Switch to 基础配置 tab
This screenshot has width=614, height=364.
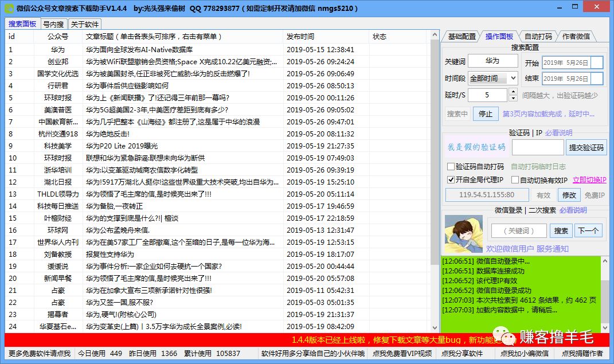462,37
